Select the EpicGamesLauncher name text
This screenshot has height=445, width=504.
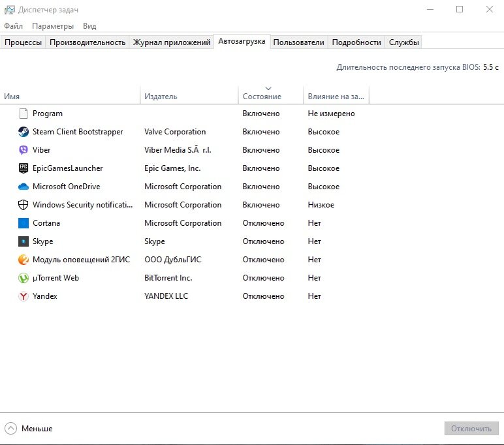(67, 168)
